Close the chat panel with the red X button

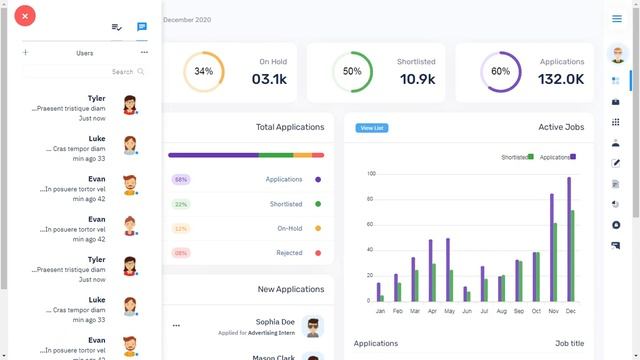(x=25, y=16)
